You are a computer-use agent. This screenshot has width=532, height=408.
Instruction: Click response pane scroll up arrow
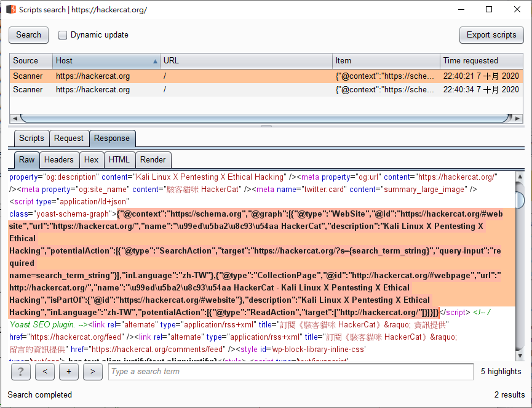coord(520,177)
